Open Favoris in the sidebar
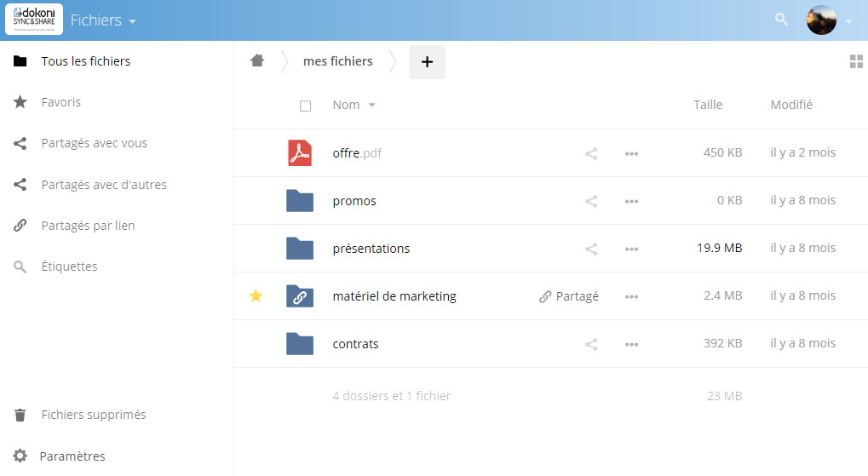Image resolution: width=868 pixels, height=476 pixels. [x=61, y=102]
